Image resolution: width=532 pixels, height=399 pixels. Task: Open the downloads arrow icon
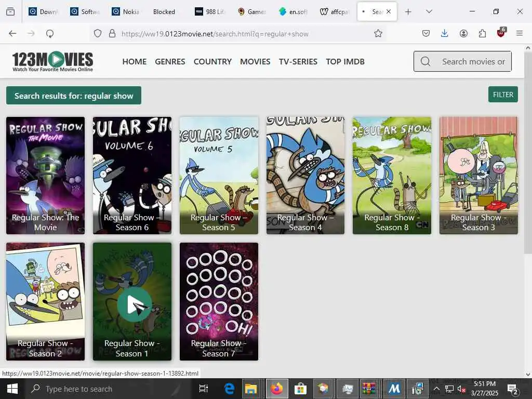[x=445, y=33]
